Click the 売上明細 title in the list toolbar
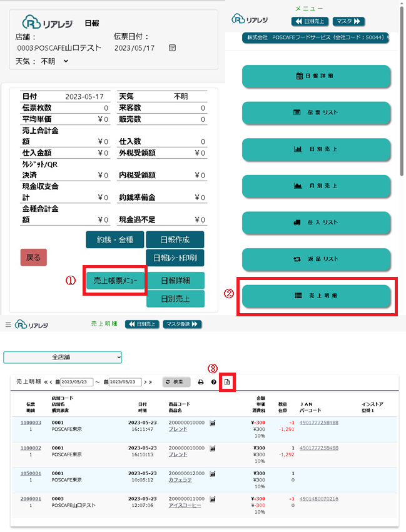 pos(29,382)
